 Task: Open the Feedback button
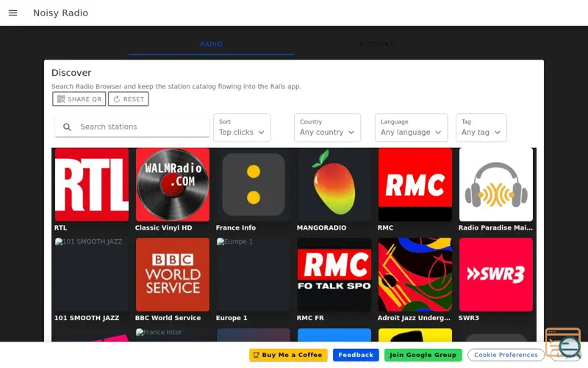(356, 355)
